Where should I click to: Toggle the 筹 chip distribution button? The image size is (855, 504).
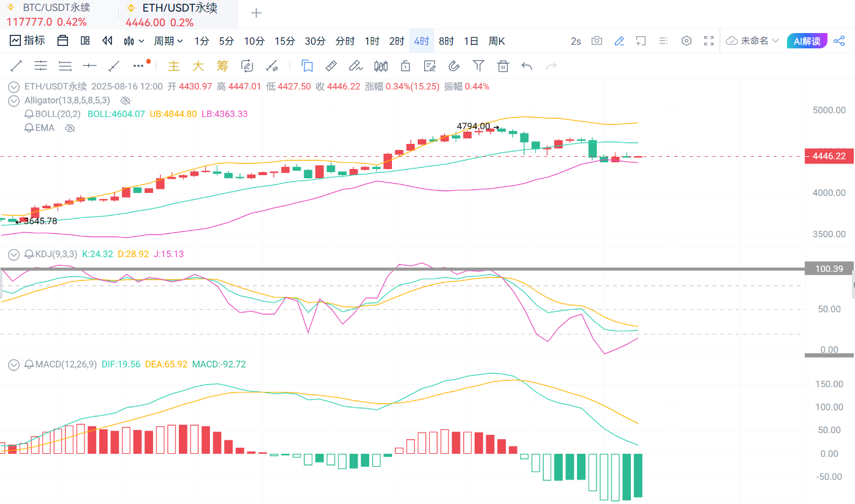222,66
